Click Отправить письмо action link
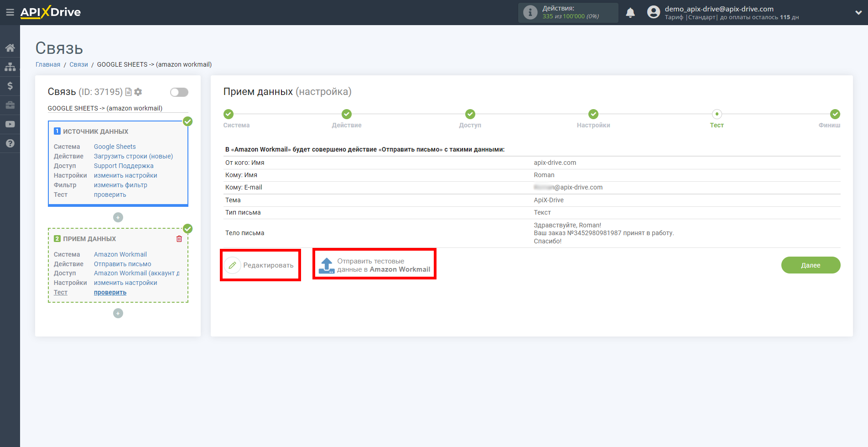 click(x=123, y=264)
